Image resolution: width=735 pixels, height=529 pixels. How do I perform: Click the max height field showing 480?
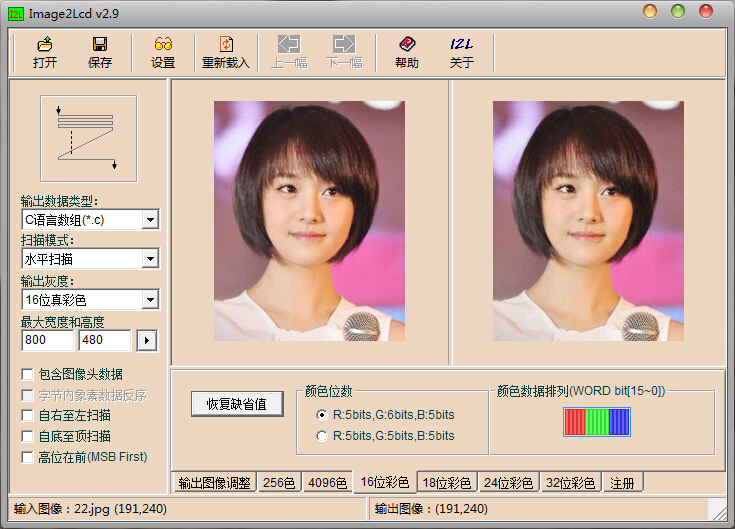(105, 340)
